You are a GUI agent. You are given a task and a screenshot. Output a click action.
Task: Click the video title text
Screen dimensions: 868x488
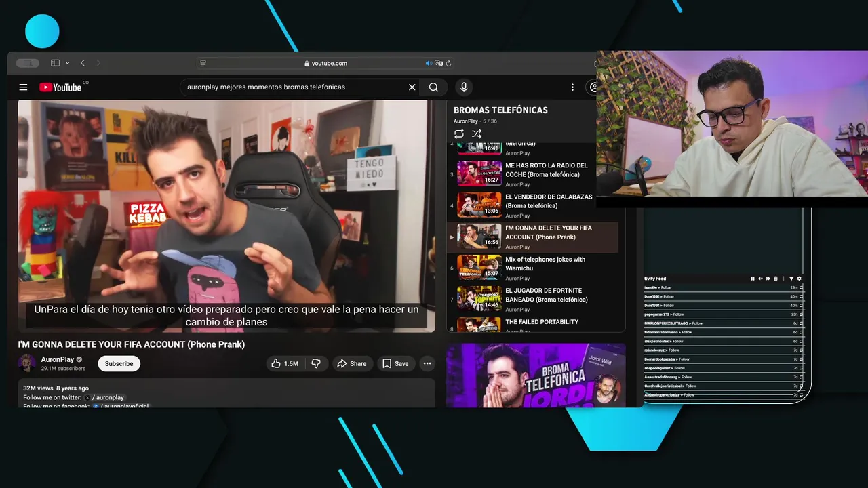(132, 344)
